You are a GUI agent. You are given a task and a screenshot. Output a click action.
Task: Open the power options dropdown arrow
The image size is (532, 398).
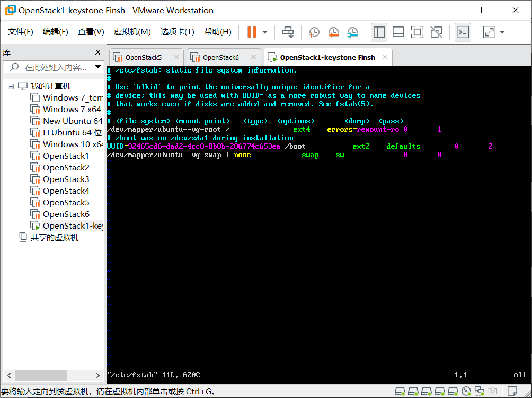265,32
